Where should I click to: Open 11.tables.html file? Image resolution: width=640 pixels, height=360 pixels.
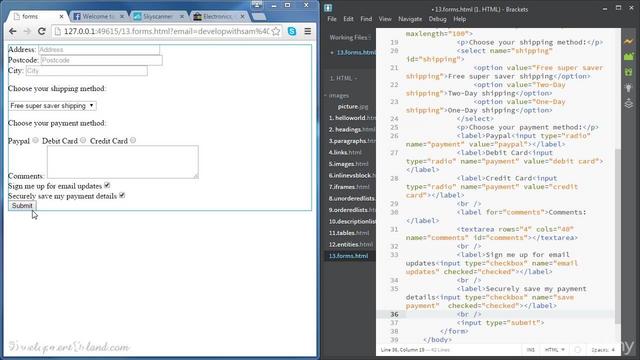point(349,233)
